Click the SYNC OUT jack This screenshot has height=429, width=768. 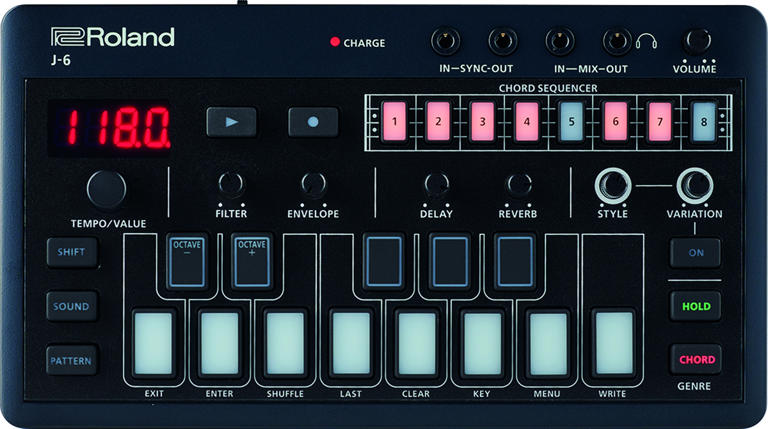tap(503, 41)
